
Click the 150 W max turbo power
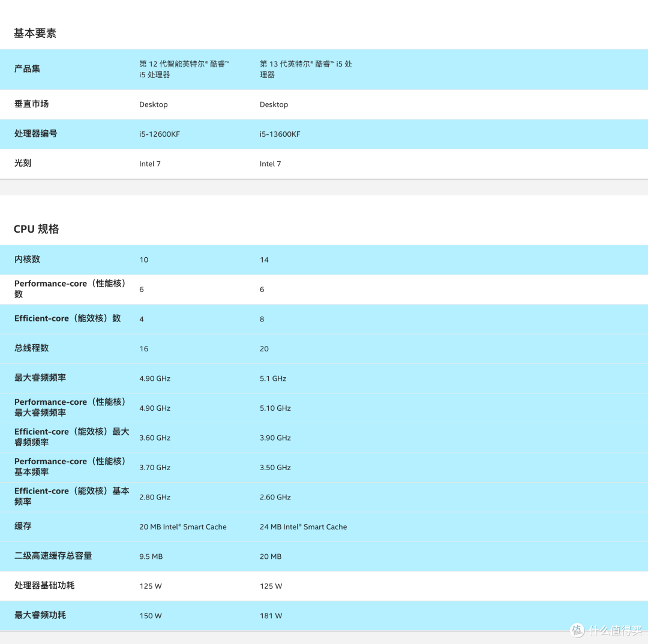151,616
